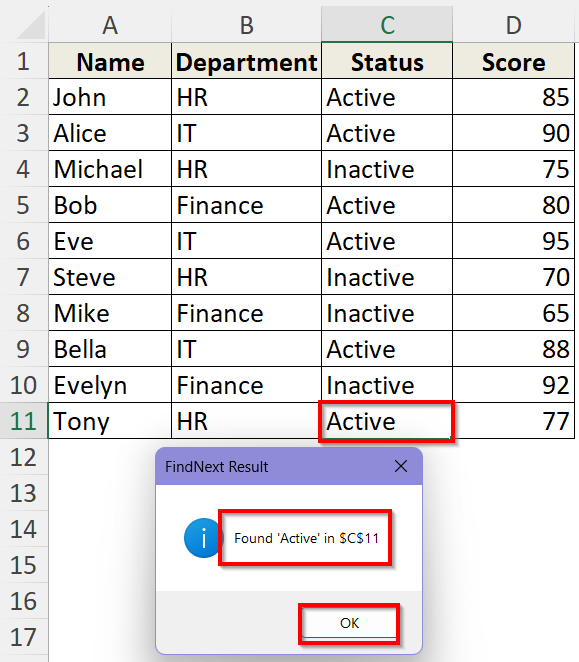Image resolution: width=579 pixels, height=662 pixels.
Task: Select column D header
Action: [x=514, y=24]
